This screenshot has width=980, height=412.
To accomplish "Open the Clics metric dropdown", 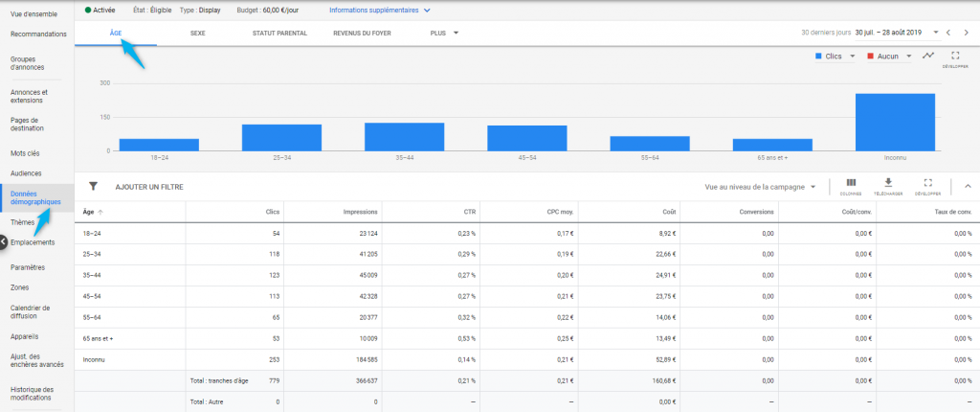I will [x=835, y=57].
